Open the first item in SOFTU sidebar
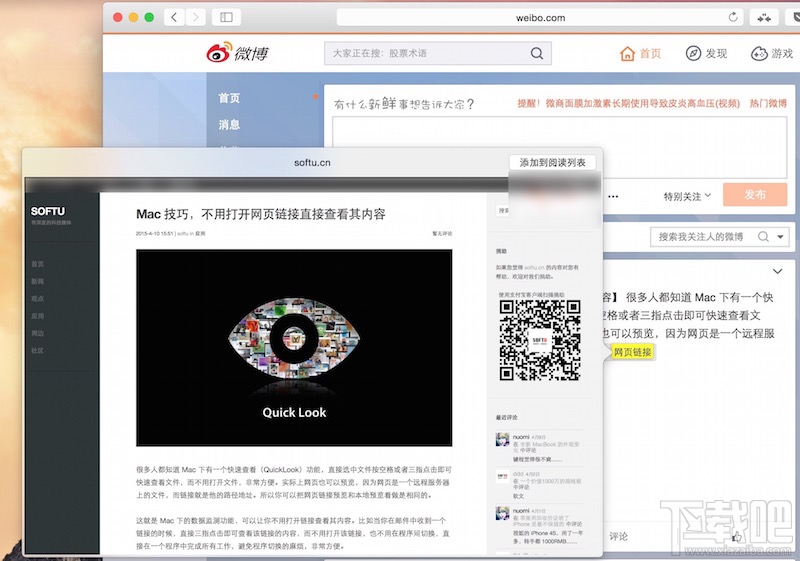800x561 pixels. [38, 264]
